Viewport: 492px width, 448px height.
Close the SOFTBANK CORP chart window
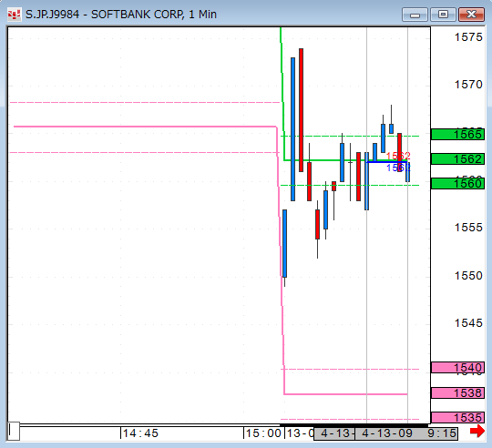pos(471,15)
